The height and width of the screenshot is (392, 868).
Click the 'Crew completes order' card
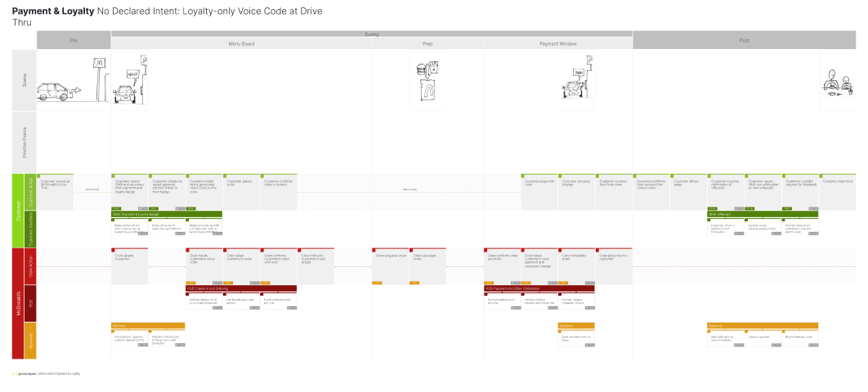coord(576,266)
